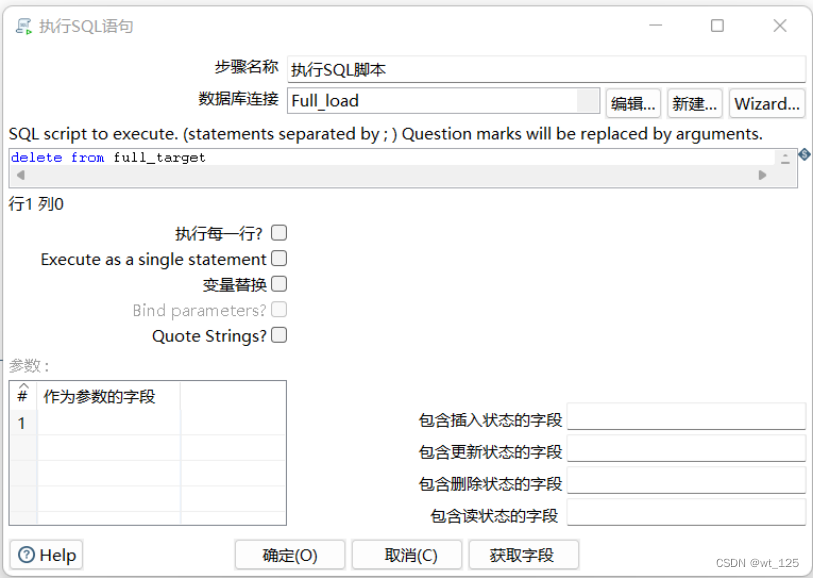Viewport: 814px width, 578px height.
Task: Enable the 执行每一行 checkbox
Action: click(x=278, y=232)
